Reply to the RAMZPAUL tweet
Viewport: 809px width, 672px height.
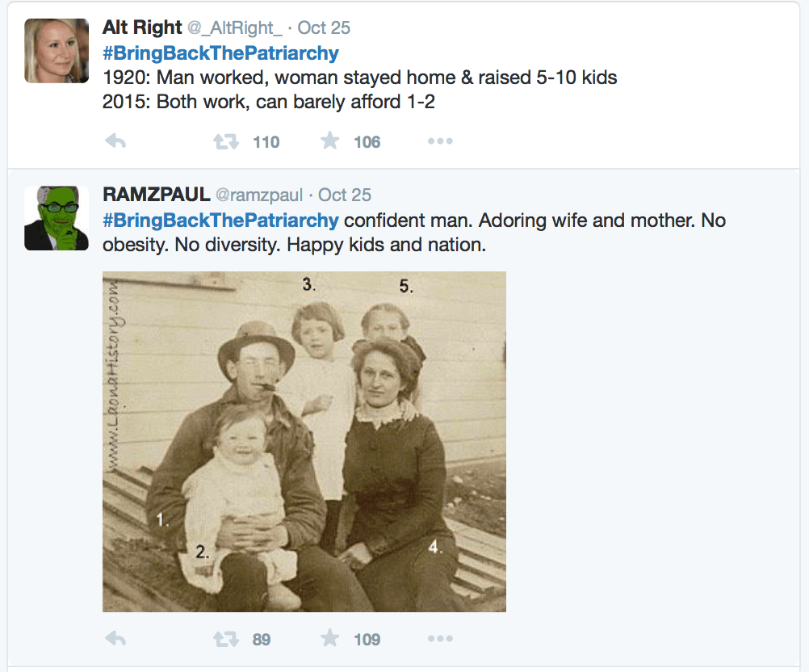click(x=115, y=640)
